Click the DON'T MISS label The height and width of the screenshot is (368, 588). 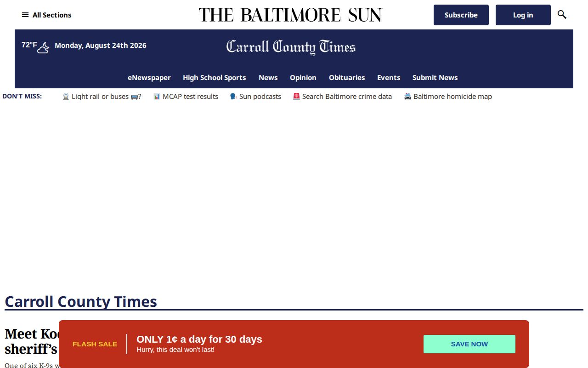pos(22,96)
